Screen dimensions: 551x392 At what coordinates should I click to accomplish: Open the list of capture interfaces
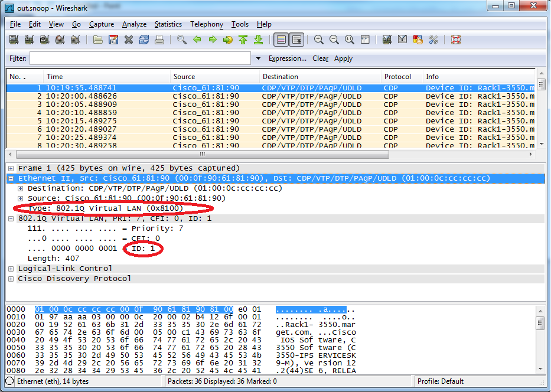[x=14, y=40]
